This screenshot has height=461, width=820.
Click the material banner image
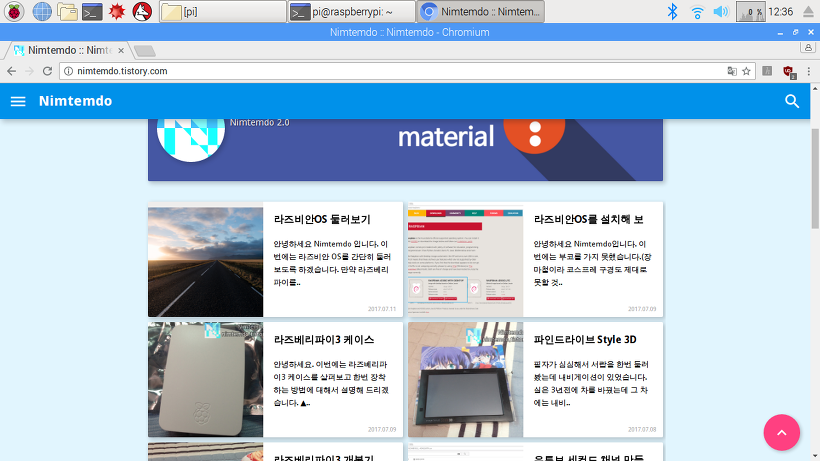click(x=405, y=149)
